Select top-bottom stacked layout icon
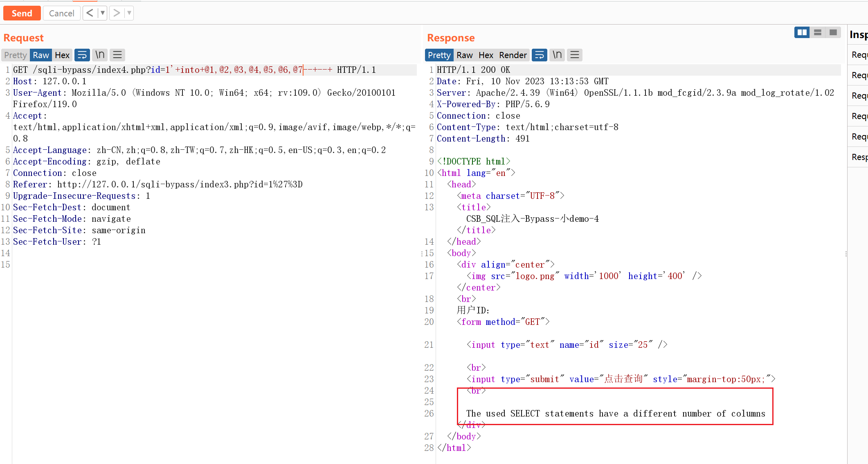Screen dimensions: 868x464 (818, 32)
